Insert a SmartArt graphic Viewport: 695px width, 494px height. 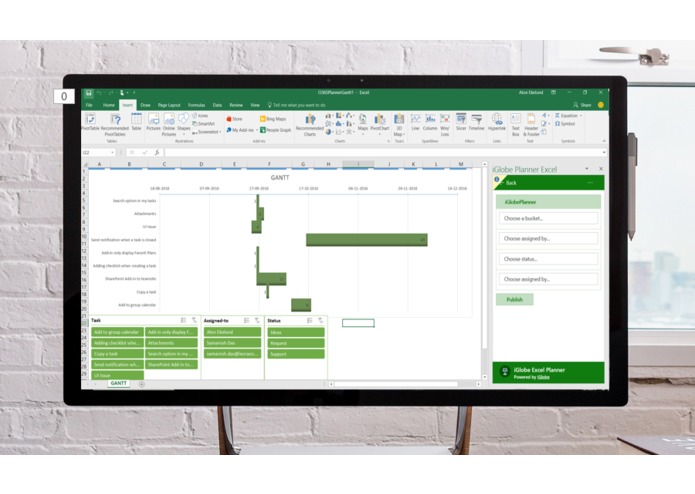(x=203, y=124)
